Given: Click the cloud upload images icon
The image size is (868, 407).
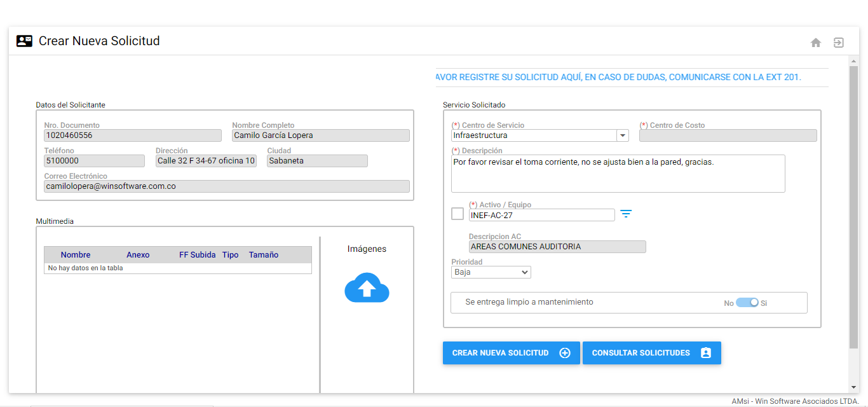Looking at the screenshot, I should 367,287.
